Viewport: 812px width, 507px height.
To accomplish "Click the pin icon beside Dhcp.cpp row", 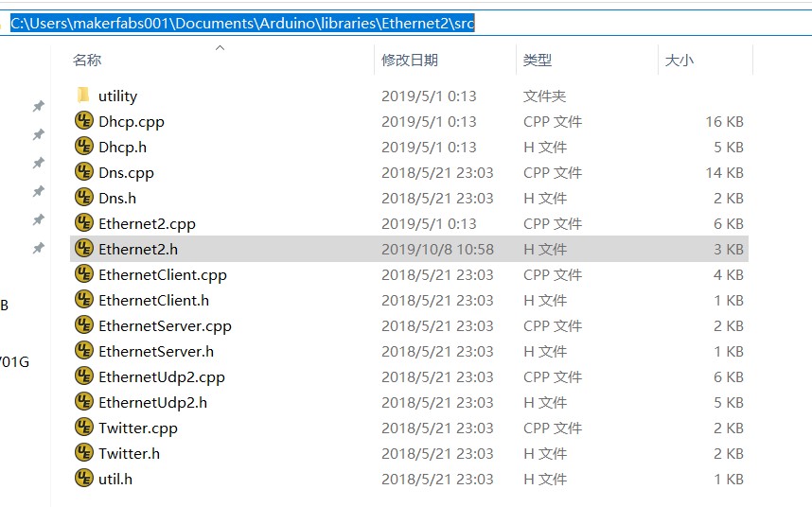I will click(38, 134).
